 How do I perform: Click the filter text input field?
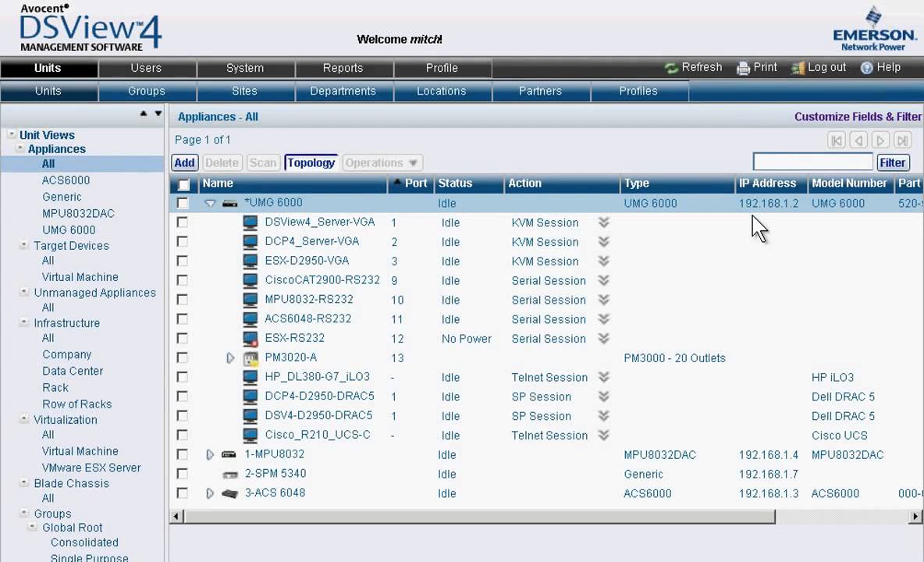tap(812, 162)
